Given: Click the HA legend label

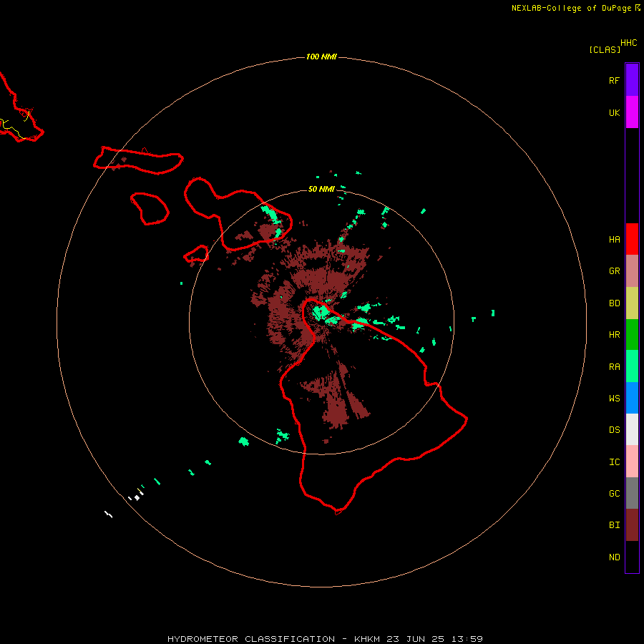Looking at the screenshot, I should [x=614, y=240].
